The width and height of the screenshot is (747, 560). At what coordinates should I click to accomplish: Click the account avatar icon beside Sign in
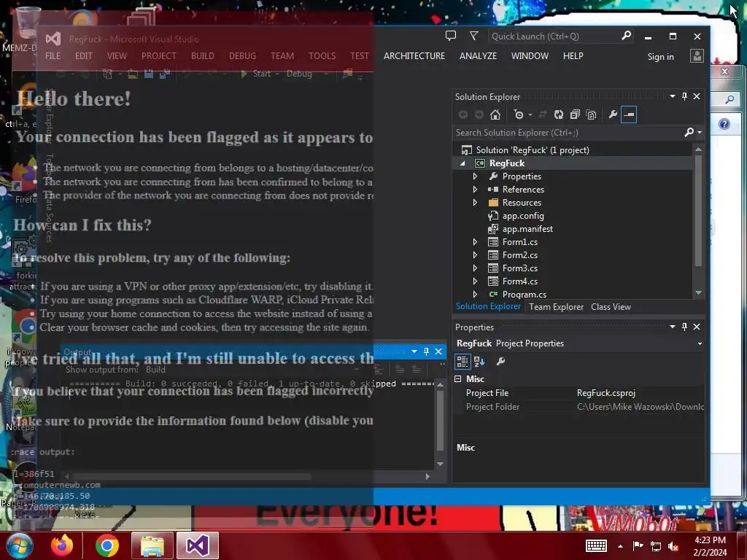(697, 56)
